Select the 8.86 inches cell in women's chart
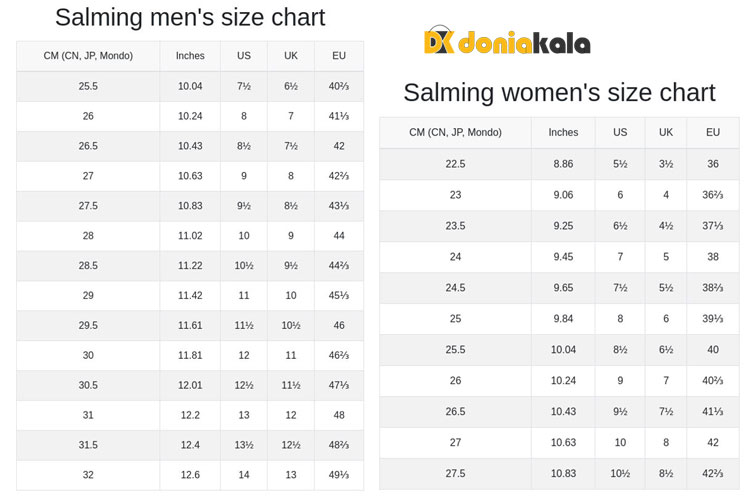This screenshot has width=744, height=496. tap(563, 164)
